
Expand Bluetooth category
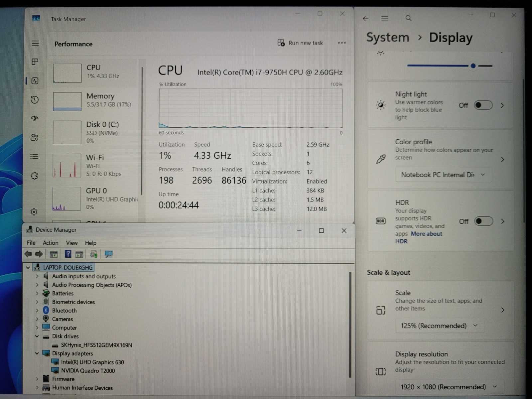pyautogui.click(x=37, y=310)
